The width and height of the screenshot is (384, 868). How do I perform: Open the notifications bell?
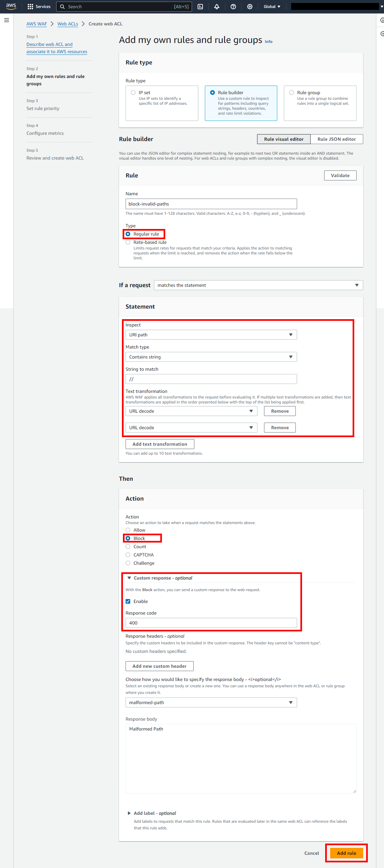(x=217, y=6)
